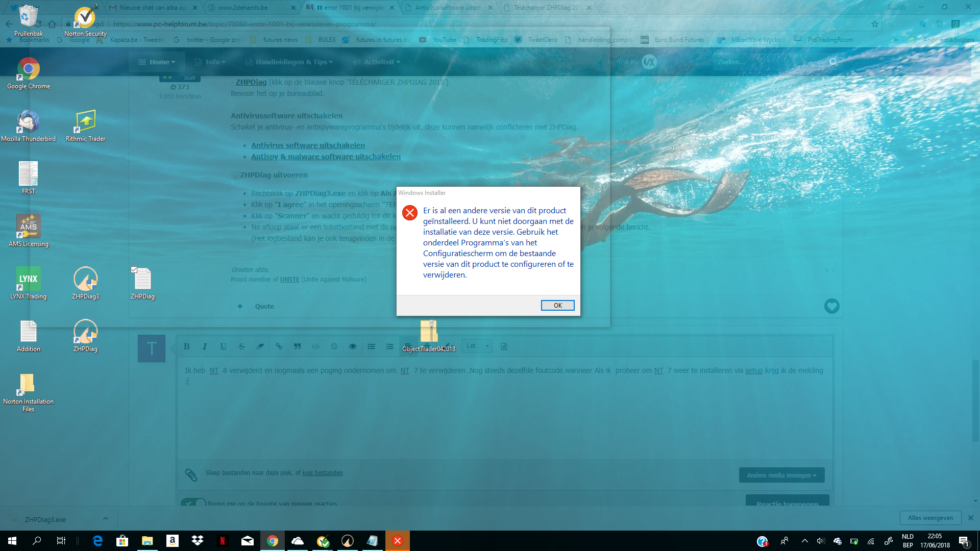Expand the 'Andere media invoegen' dropdown

(781, 475)
